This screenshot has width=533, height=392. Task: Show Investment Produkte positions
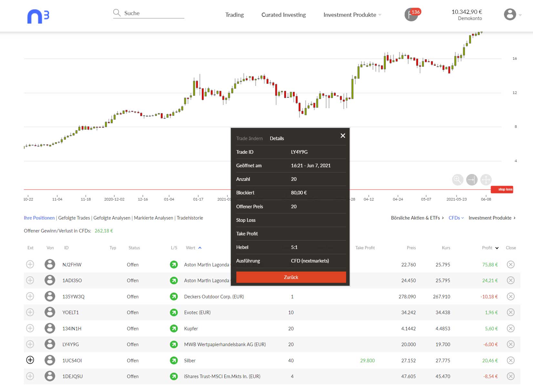tap(492, 218)
